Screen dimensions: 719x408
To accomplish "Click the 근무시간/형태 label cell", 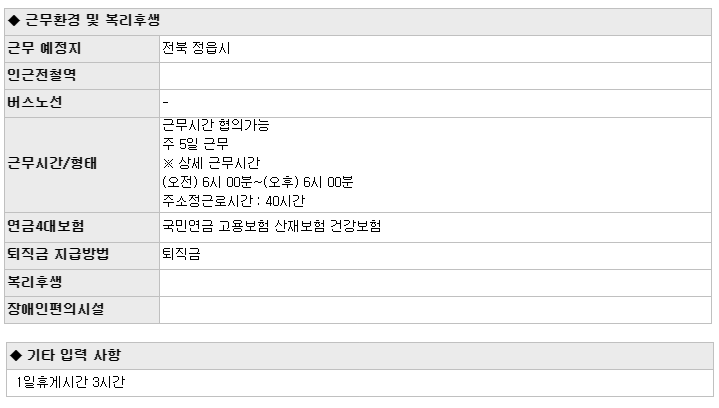I will (82, 165).
